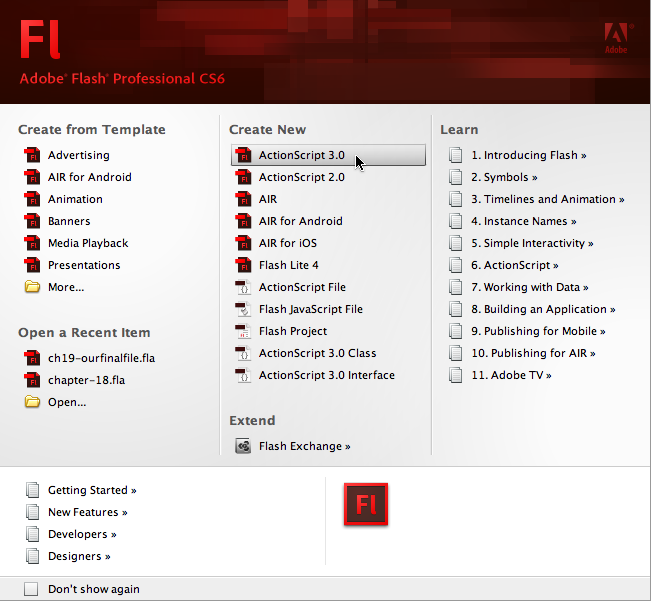Open the Introducing Flash tutorial
Viewport: 651px width, 601px height.
point(528,155)
